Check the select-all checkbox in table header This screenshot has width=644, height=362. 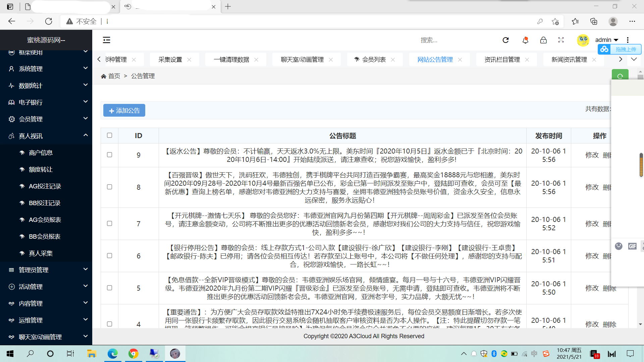(x=109, y=135)
